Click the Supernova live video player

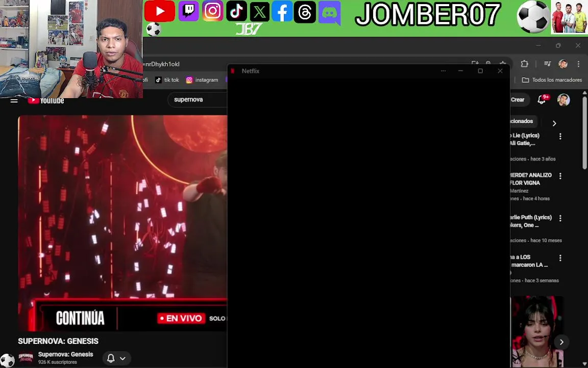(x=122, y=223)
